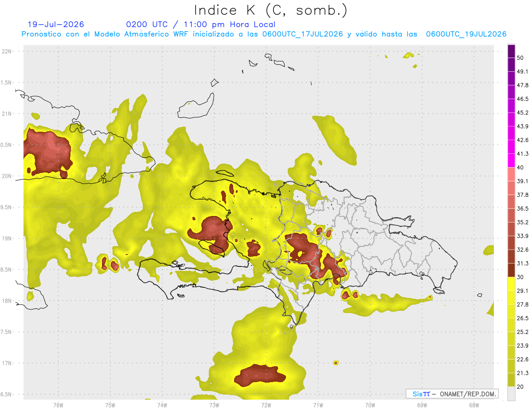Click the large brown K-index area south of Hispaniola near 72W
The image size is (532, 411).
tap(260, 376)
